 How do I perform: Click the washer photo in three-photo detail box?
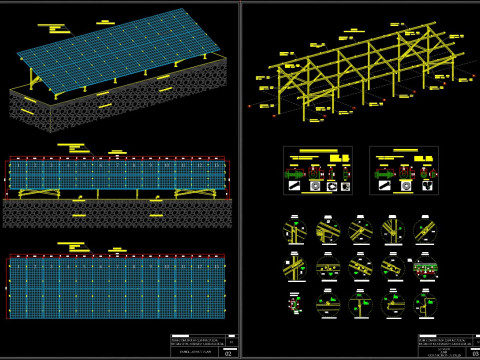406,186
